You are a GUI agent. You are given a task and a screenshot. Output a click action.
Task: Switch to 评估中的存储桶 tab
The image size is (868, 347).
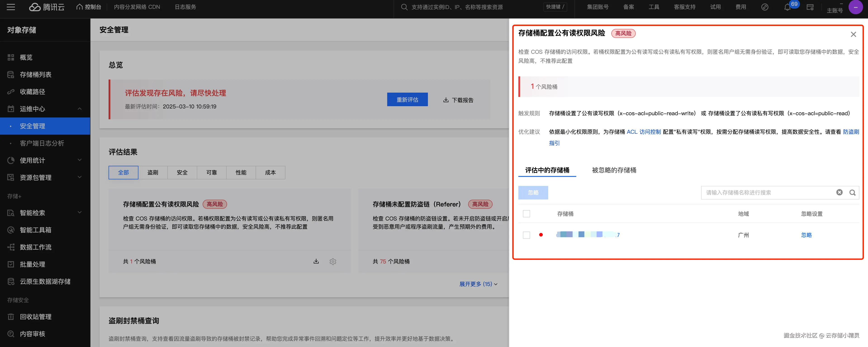point(547,170)
